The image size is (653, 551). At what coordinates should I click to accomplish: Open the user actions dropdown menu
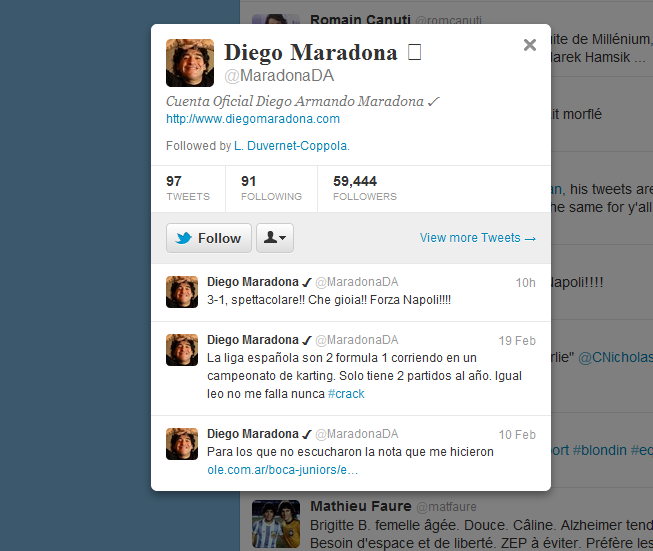pos(275,238)
